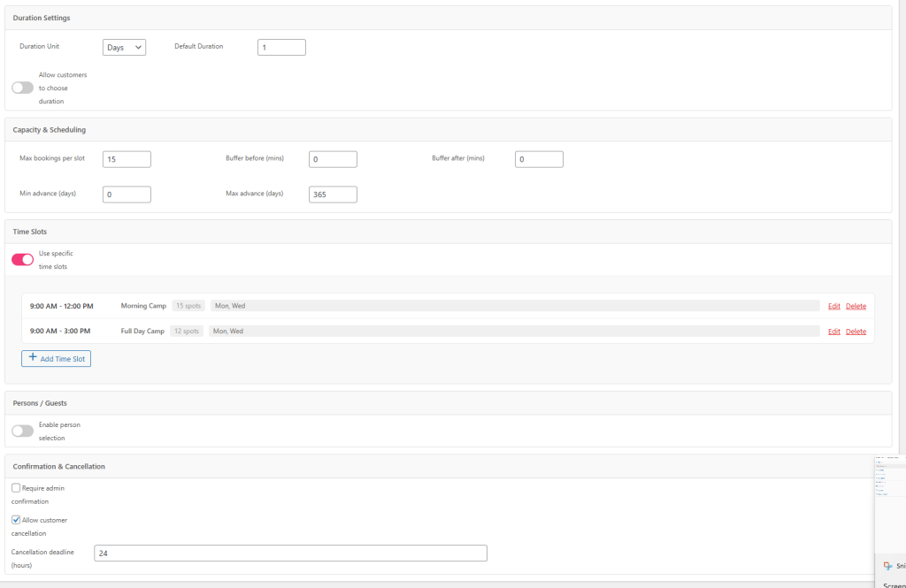906x588 pixels.
Task: Focus the Max advance (days) input
Action: point(333,195)
